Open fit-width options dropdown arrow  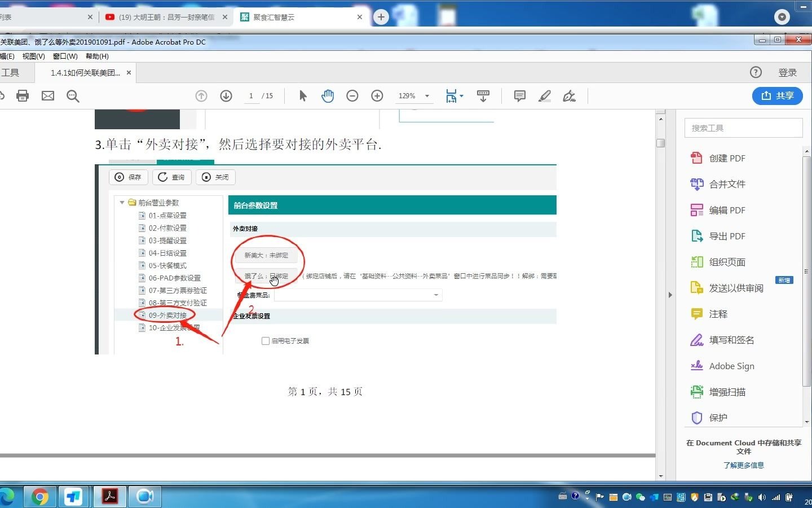tap(462, 96)
